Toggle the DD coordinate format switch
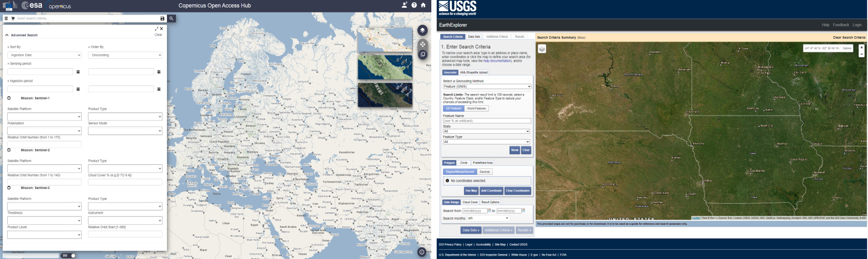The image size is (868, 259). coord(68,255)
